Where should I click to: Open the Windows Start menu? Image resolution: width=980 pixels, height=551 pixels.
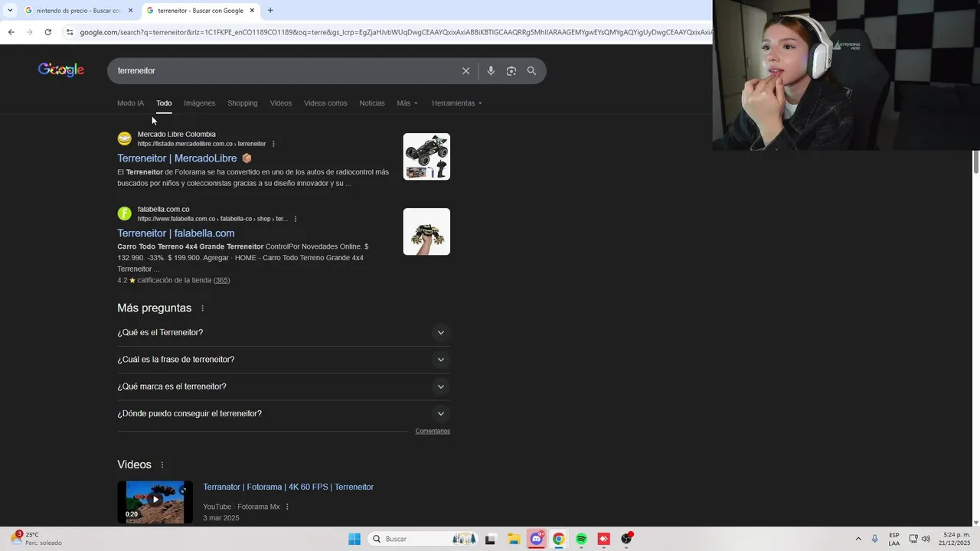pyautogui.click(x=354, y=539)
